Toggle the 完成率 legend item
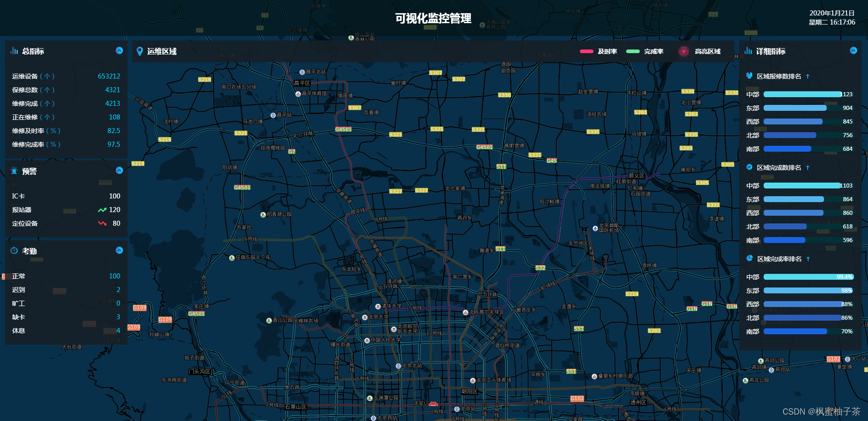Viewport: 868px width, 421px height. point(645,51)
